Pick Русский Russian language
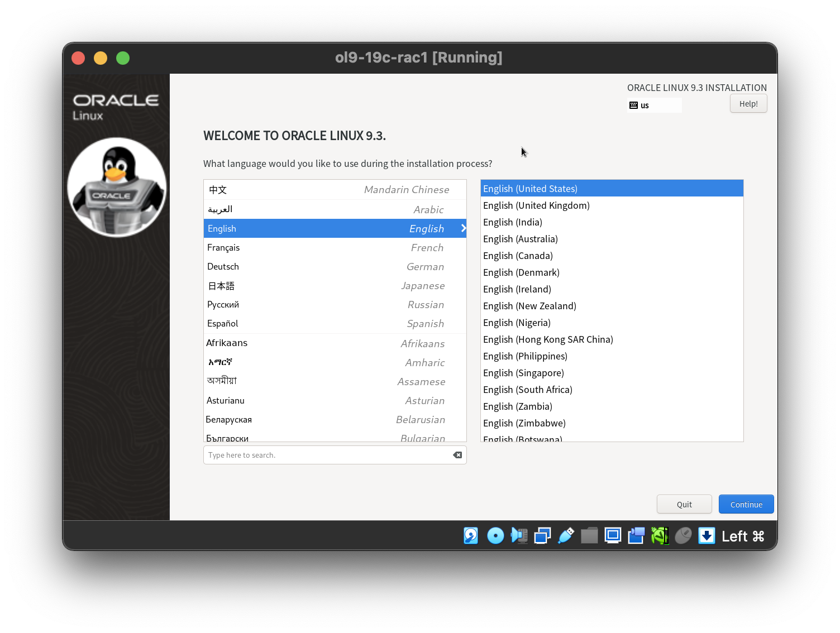 335,304
